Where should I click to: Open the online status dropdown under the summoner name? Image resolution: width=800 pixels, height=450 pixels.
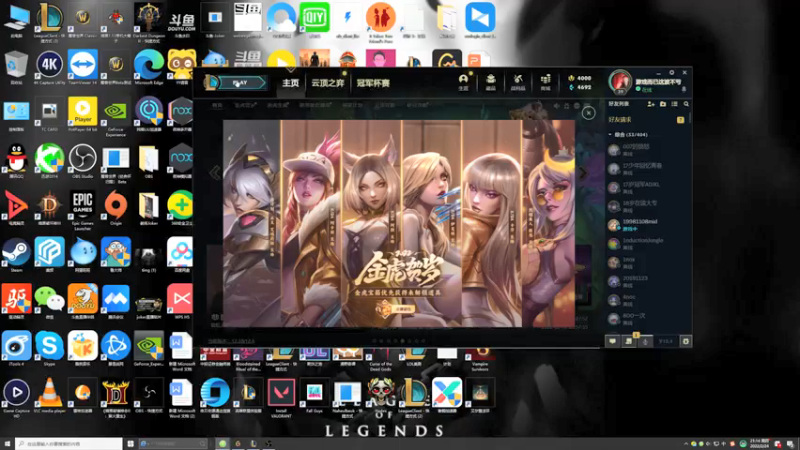tap(643, 89)
